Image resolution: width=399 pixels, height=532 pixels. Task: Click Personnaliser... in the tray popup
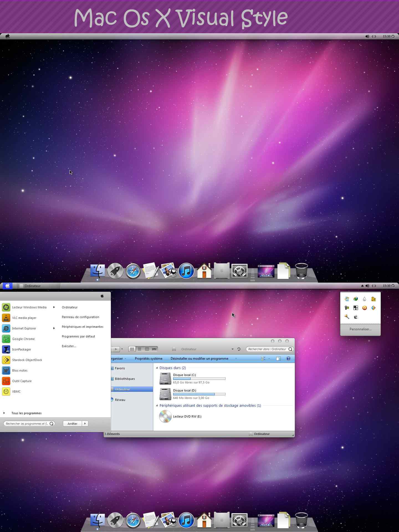360,329
